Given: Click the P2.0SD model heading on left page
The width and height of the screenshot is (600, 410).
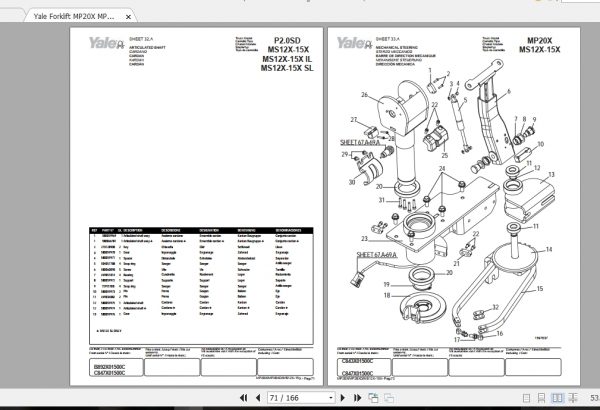Looking at the screenshot, I should click(287, 41).
